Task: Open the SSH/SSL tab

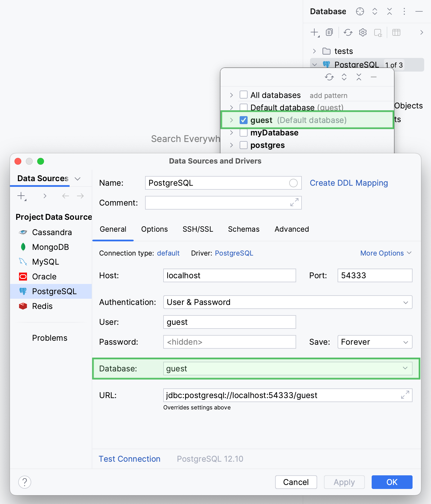Action: [x=198, y=229]
